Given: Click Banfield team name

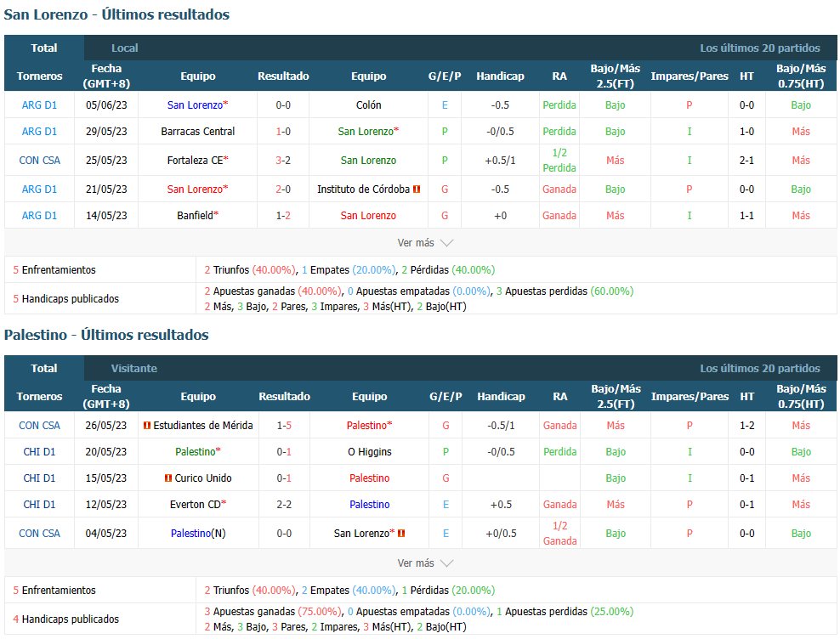Looking at the screenshot, I should 195,215.
